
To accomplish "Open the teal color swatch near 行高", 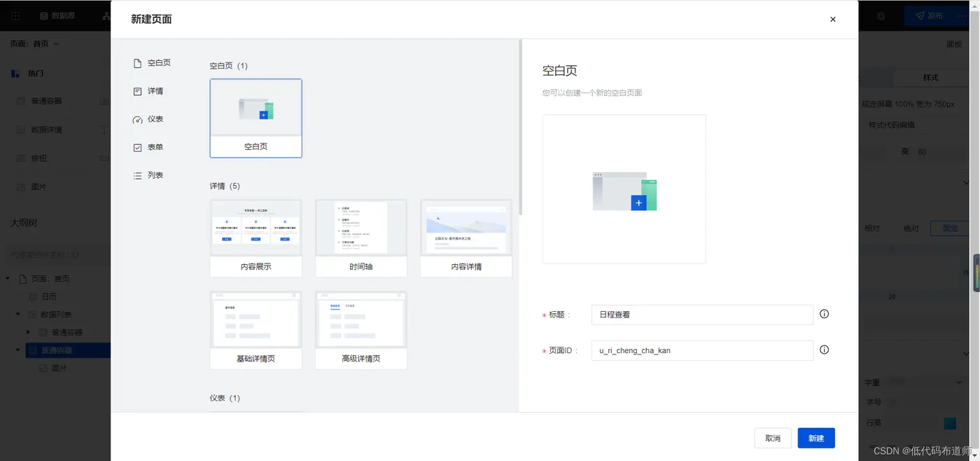I will click(x=950, y=423).
